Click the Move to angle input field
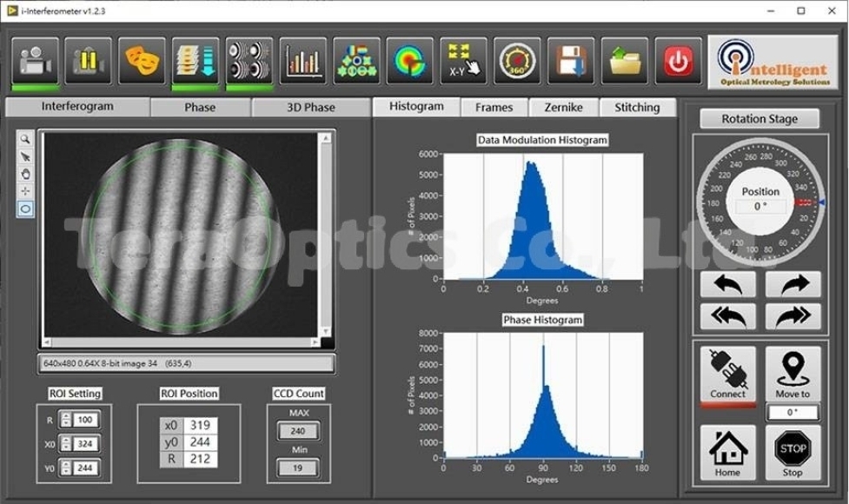Screen dimensions: 849x504 click(792, 414)
